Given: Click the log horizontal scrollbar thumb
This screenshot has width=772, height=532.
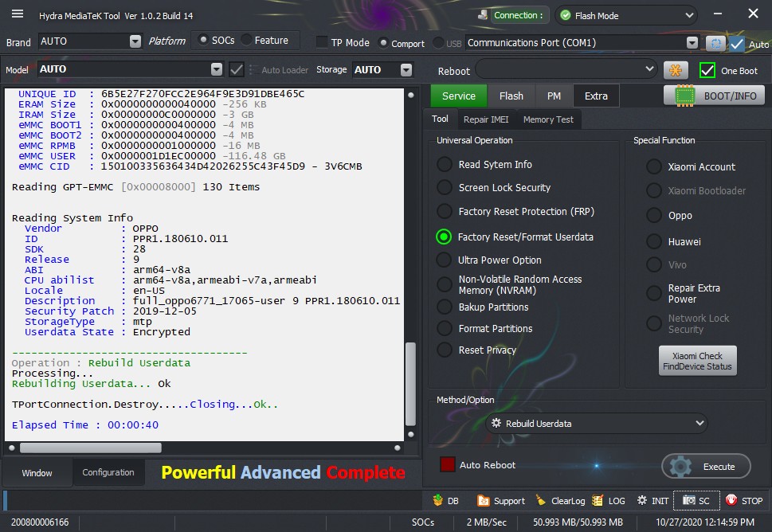Looking at the screenshot, I should (91, 448).
